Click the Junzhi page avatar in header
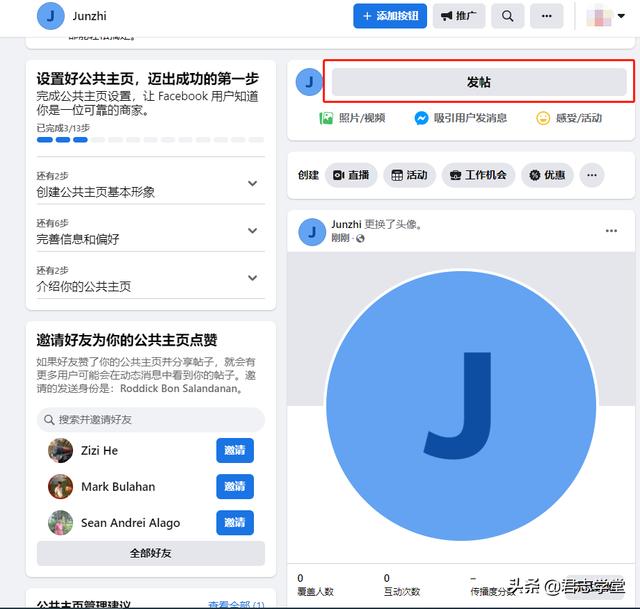 pos(51,16)
